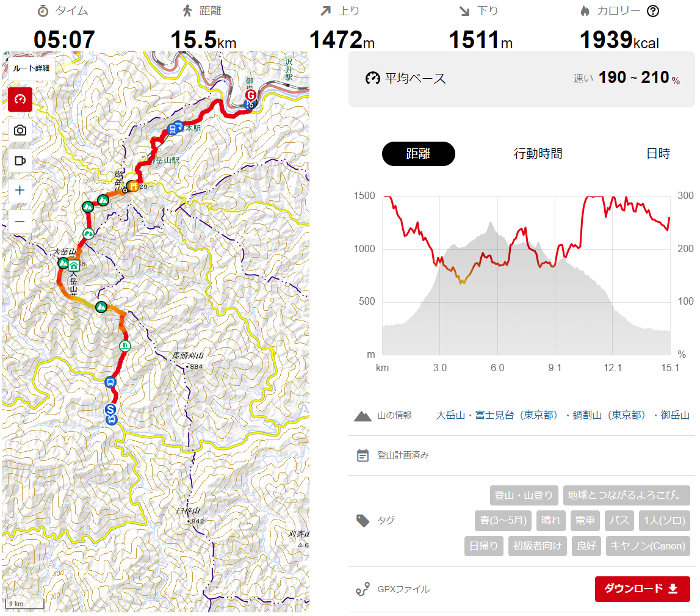Click the blue start marker S on map
Viewport: 700px width, 616px height.
(110, 409)
